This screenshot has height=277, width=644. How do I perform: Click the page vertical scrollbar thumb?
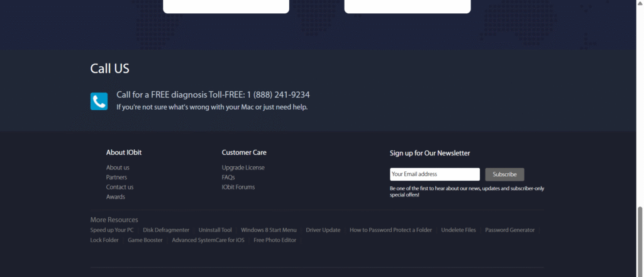pos(640,239)
